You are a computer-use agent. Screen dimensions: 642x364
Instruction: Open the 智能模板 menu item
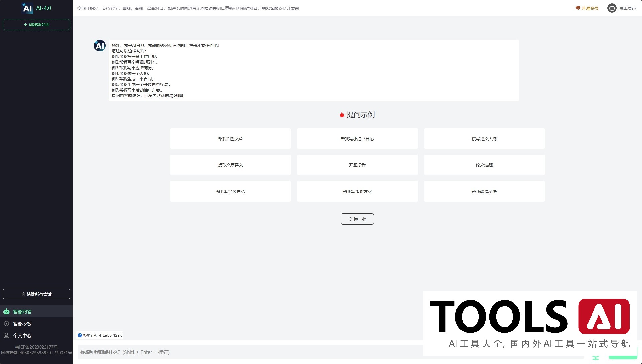point(22,324)
